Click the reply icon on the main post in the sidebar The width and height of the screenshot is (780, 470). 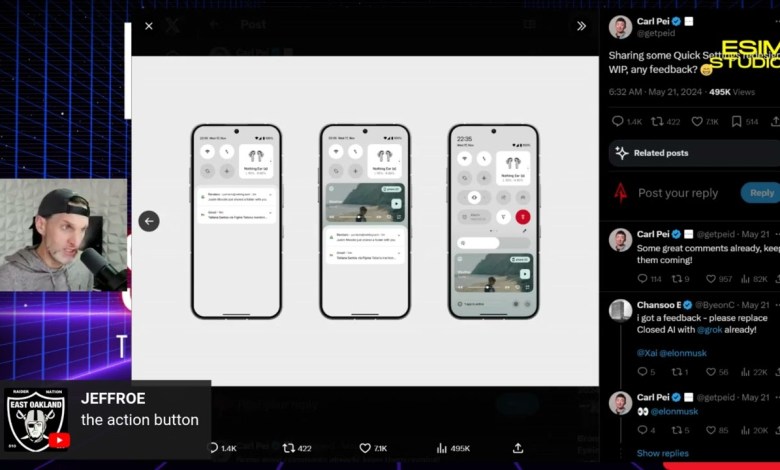coord(618,121)
